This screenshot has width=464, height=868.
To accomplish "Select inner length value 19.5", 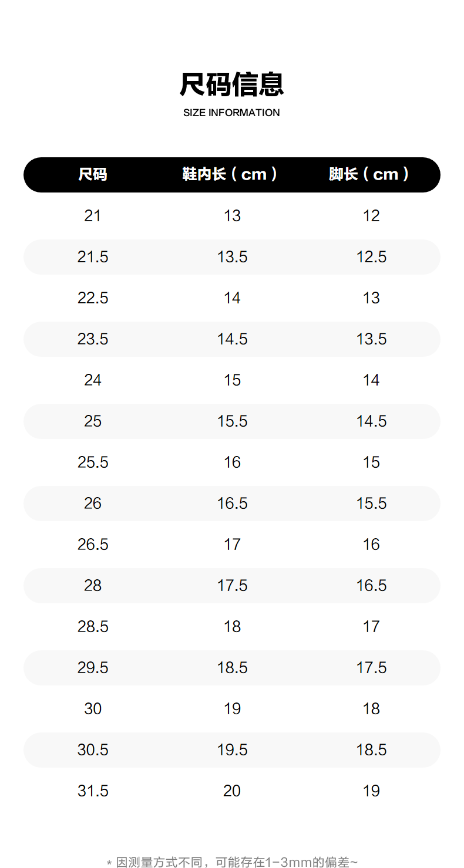I will pyautogui.click(x=232, y=750).
